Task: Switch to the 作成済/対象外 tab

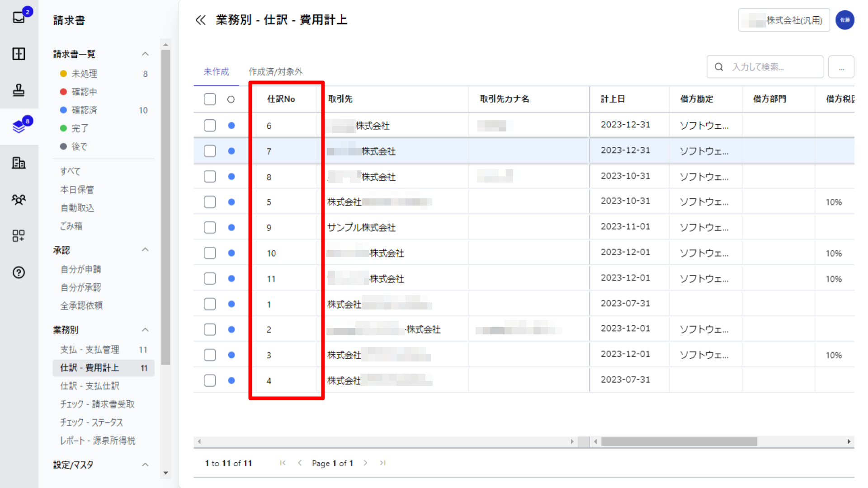Action: point(275,71)
